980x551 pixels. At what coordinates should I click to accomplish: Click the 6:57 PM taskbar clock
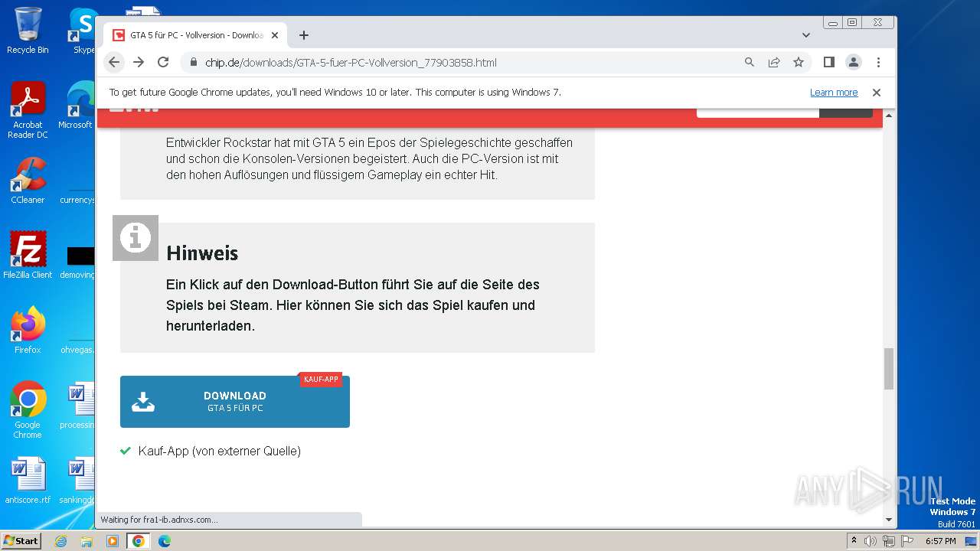click(x=940, y=541)
